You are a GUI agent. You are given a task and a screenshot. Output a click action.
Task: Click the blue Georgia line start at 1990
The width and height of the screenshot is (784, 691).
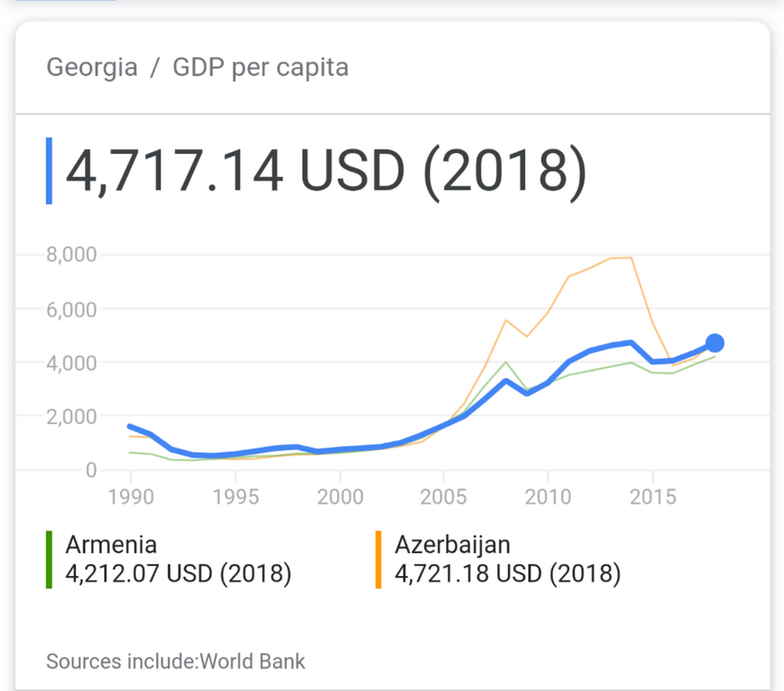click(130, 426)
